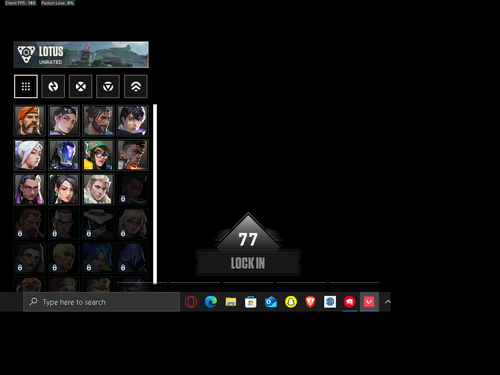
Task: Filter agents by shield Sentinel icon
Action: pyautogui.click(x=108, y=86)
